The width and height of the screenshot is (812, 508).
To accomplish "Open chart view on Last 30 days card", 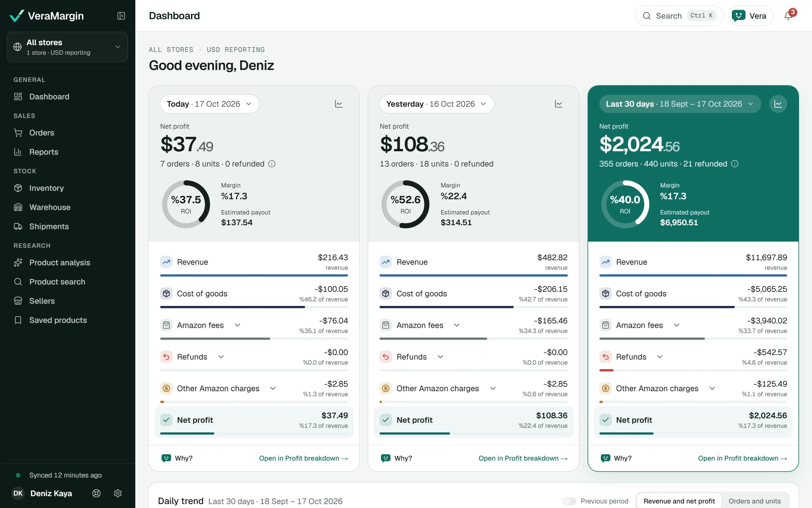I will 778,104.
